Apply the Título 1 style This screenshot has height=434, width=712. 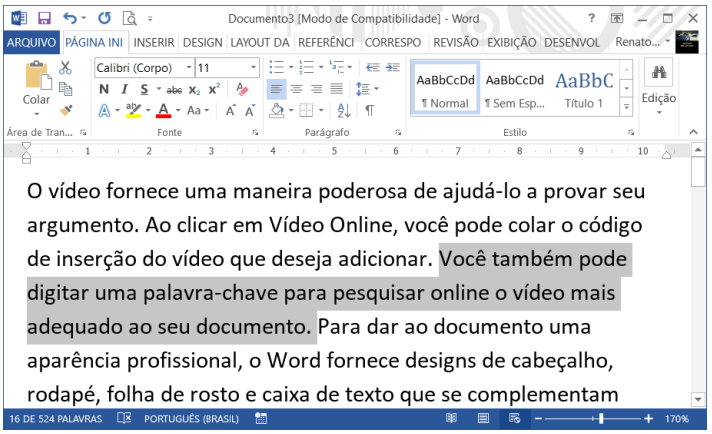click(584, 88)
